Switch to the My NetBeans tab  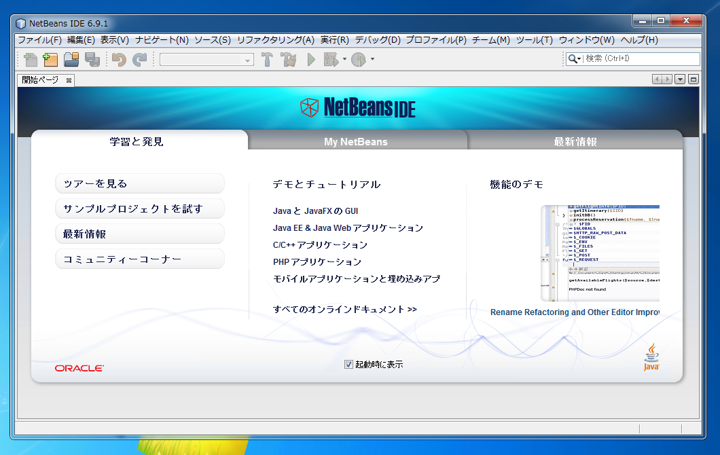356,141
